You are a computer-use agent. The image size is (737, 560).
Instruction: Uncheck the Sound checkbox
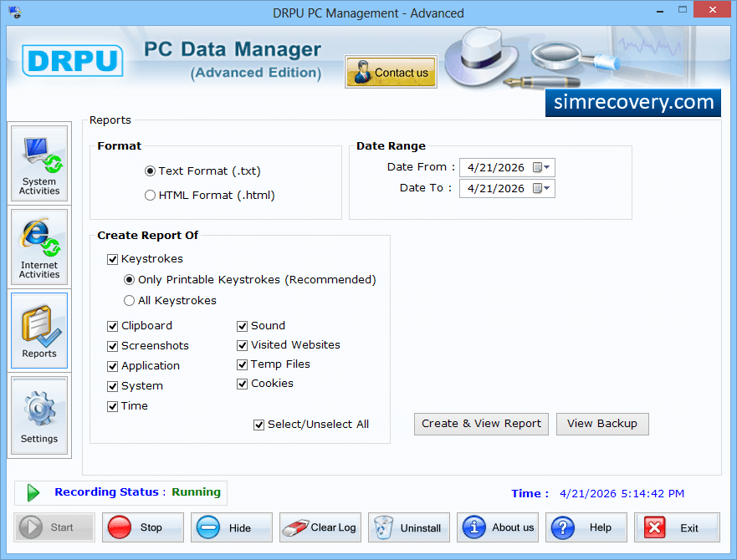click(242, 326)
